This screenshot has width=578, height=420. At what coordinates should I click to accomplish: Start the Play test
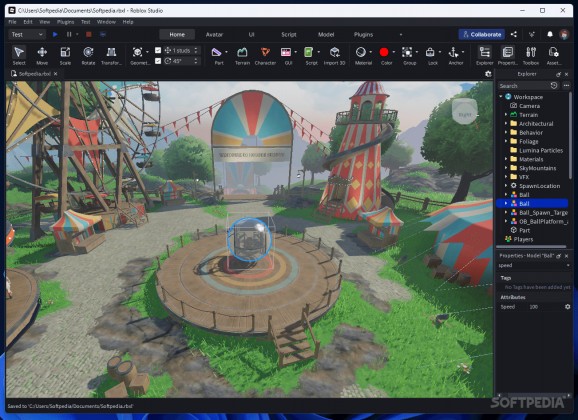tap(55, 34)
